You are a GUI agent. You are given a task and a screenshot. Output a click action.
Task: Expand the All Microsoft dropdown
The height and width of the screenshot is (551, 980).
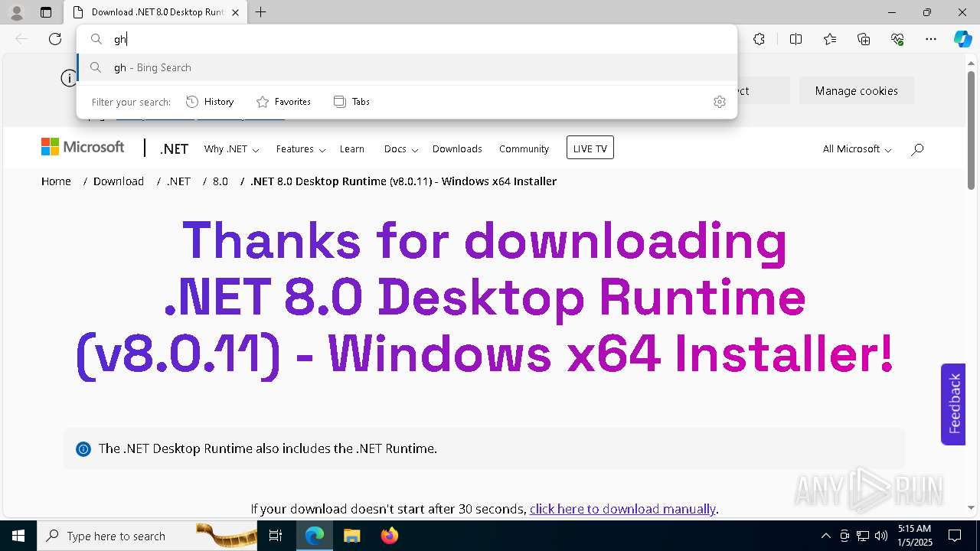tap(857, 149)
